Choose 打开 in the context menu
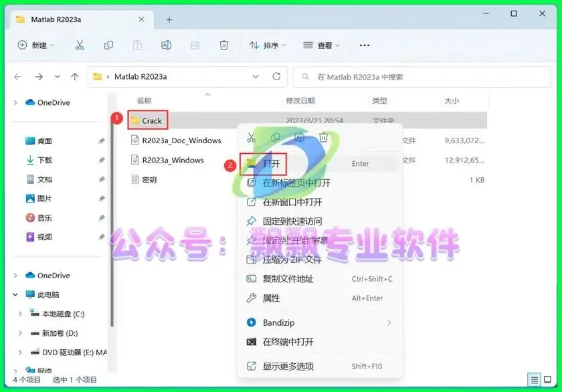 point(319,164)
